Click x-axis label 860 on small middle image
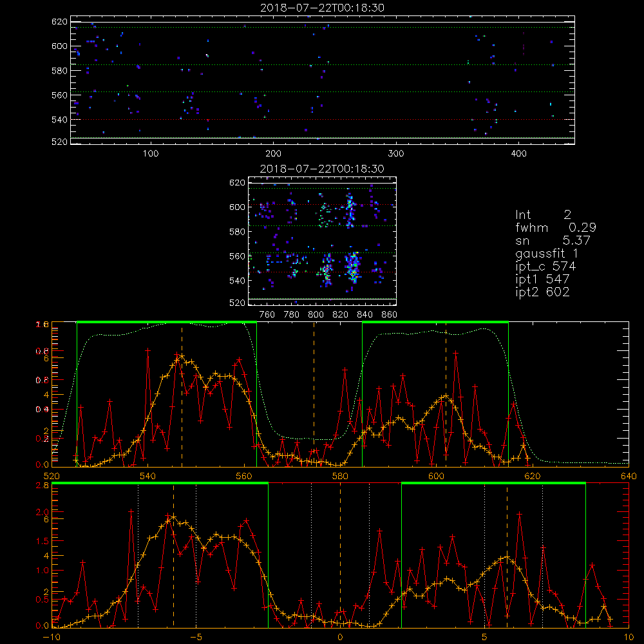644x644 pixels. [x=389, y=315]
